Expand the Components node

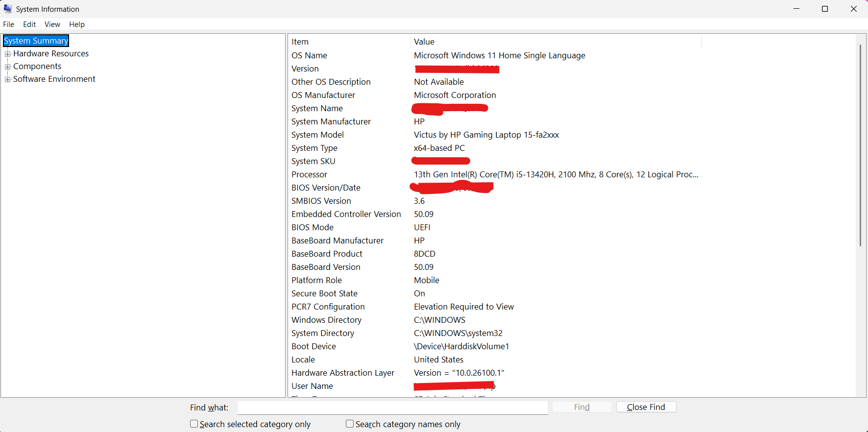click(8, 67)
